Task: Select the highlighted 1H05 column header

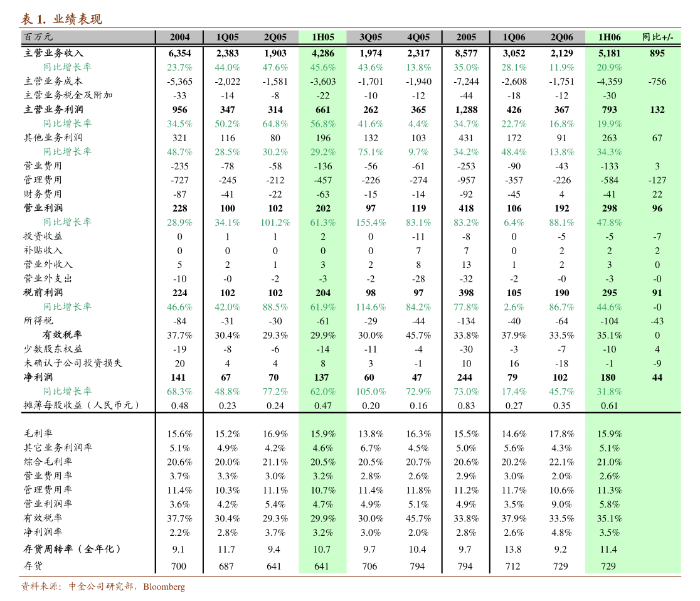Action: click(x=322, y=37)
